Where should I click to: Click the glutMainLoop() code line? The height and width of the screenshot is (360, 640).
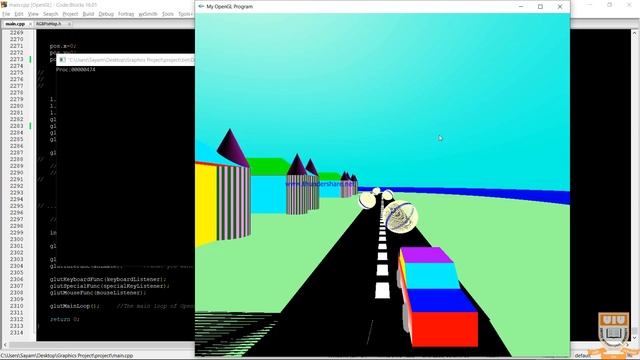tap(75, 306)
